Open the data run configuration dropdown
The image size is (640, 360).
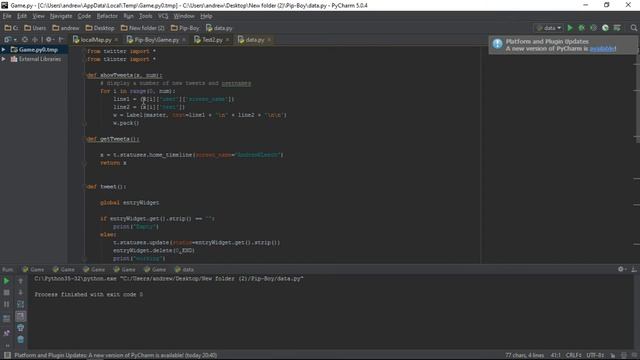pyautogui.click(x=549, y=28)
